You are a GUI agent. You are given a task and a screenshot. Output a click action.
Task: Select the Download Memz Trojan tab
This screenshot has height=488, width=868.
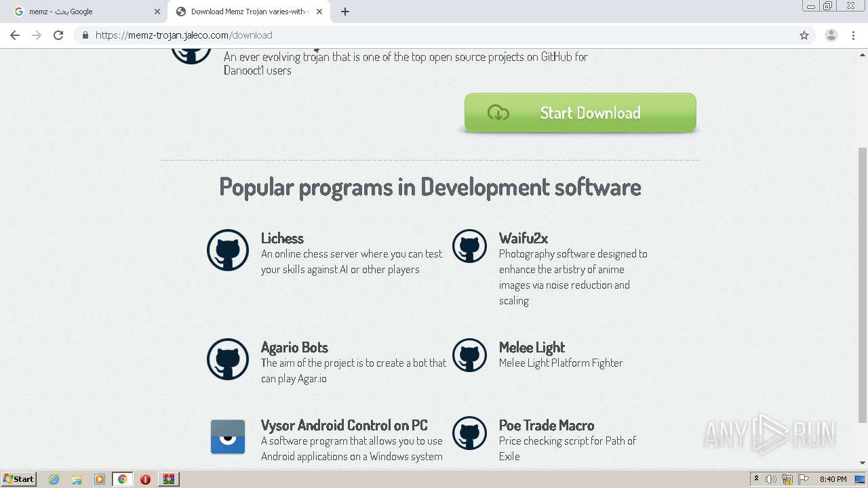pos(248,12)
